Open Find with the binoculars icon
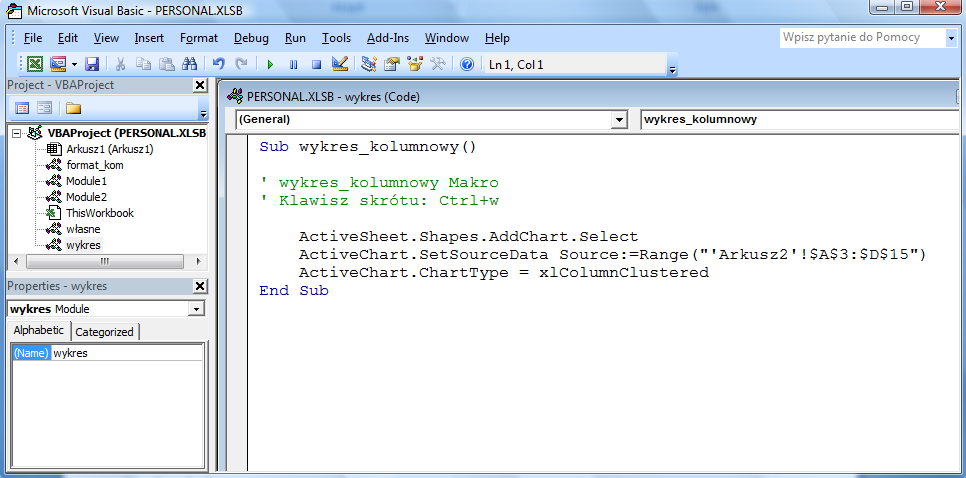The height and width of the screenshot is (478, 966). coord(190,64)
